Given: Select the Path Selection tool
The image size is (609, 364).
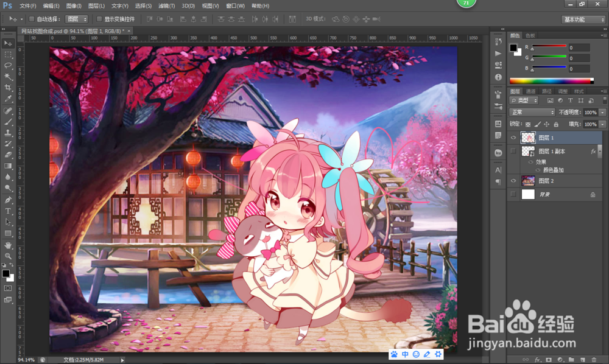Looking at the screenshot, I should click(x=8, y=222).
